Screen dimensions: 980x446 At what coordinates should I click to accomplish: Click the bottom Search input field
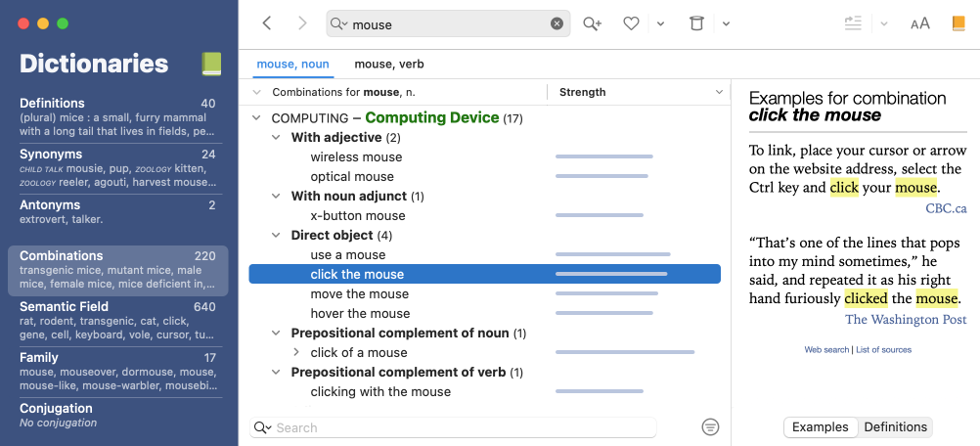(460, 427)
